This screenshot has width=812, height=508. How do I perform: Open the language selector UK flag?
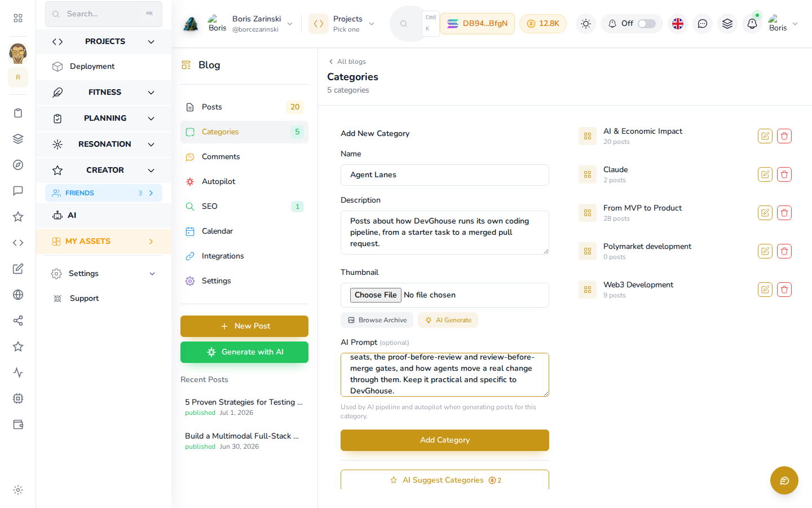point(678,24)
